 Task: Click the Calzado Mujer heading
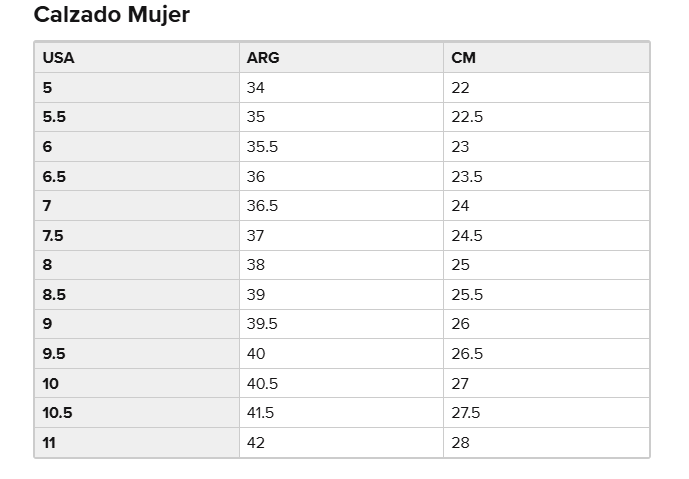[112, 15]
